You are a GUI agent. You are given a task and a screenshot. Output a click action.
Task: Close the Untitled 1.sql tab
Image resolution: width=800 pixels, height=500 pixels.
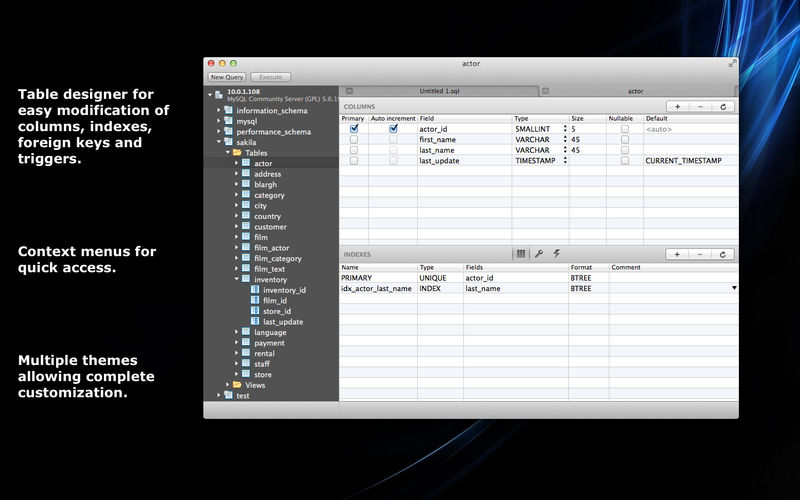(x=348, y=91)
